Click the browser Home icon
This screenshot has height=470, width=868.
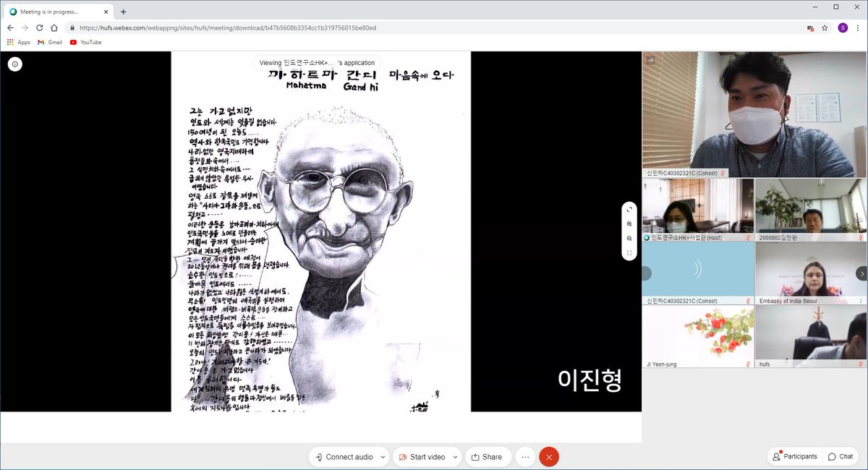point(54,27)
